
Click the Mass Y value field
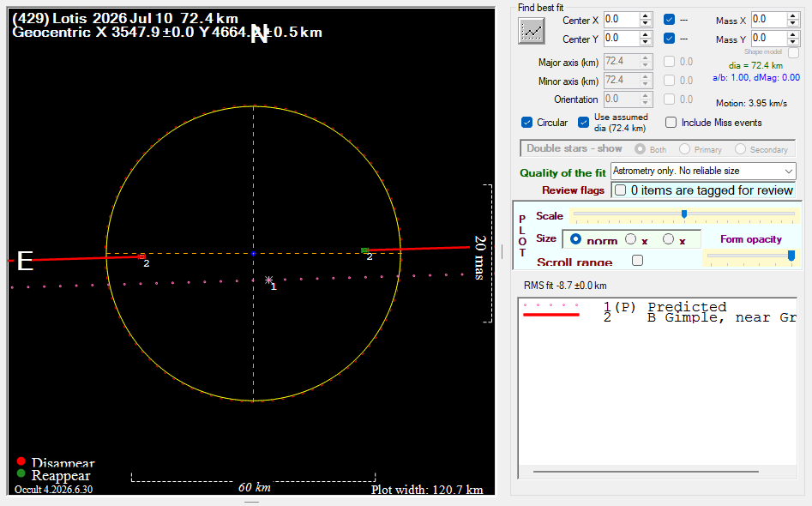(x=769, y=39)
